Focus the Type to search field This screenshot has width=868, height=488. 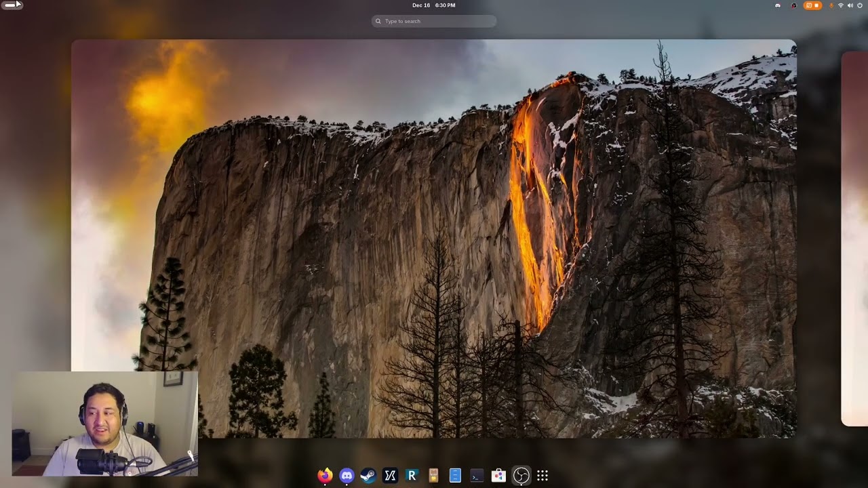pos(434,21)
